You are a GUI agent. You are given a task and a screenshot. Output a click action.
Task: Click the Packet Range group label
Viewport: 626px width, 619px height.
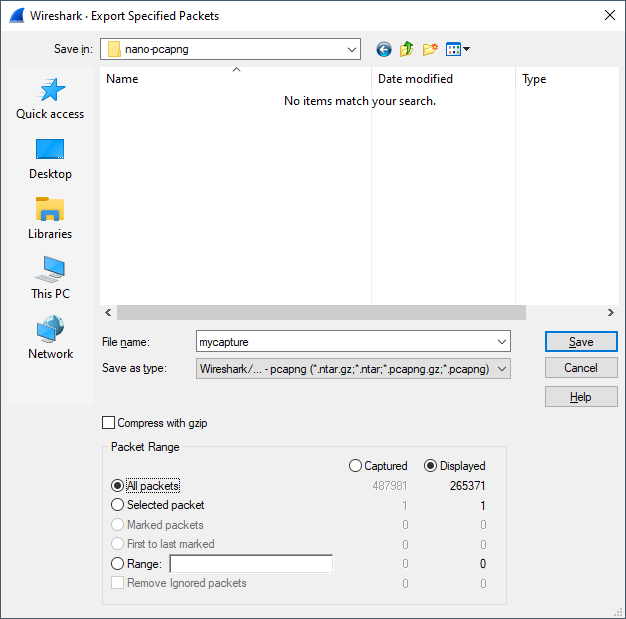point(145,447)
